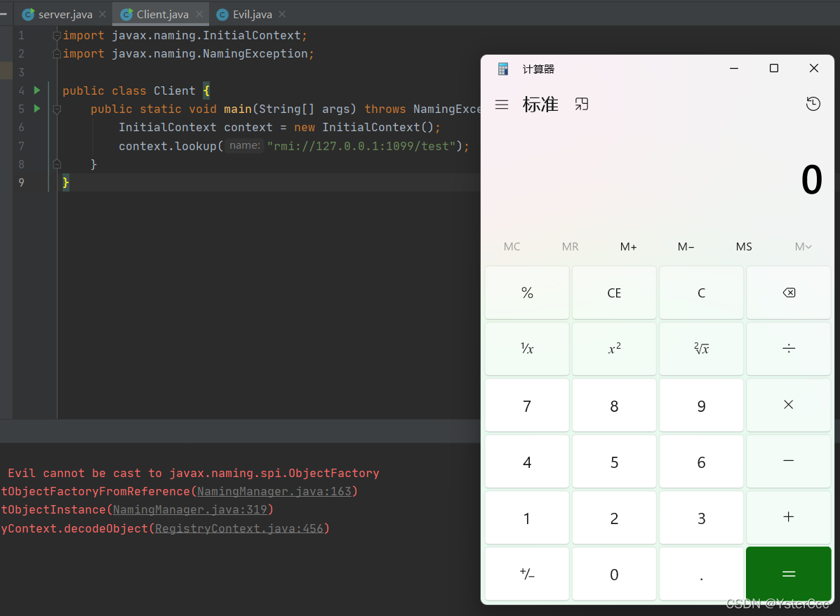Open NamingManager.java:163 stack trace link
Screen dimensions: 840x616
tap(274, 491)
